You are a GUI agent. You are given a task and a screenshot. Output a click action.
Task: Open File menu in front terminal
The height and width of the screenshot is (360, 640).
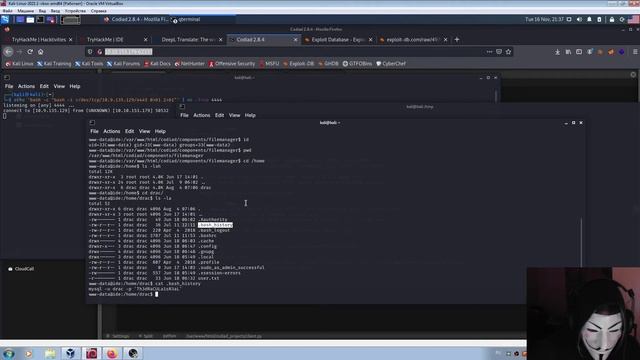tap(94, 131)
